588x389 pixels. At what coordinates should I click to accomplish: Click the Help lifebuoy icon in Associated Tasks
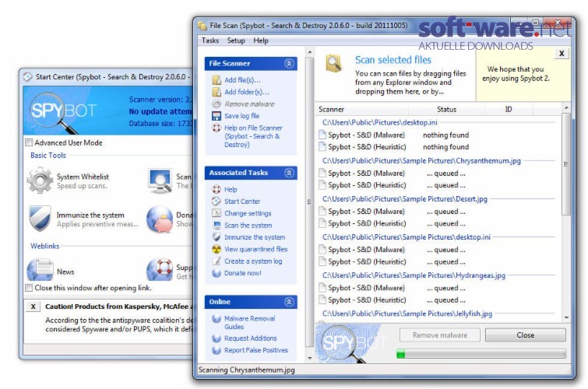coord(217,189)
